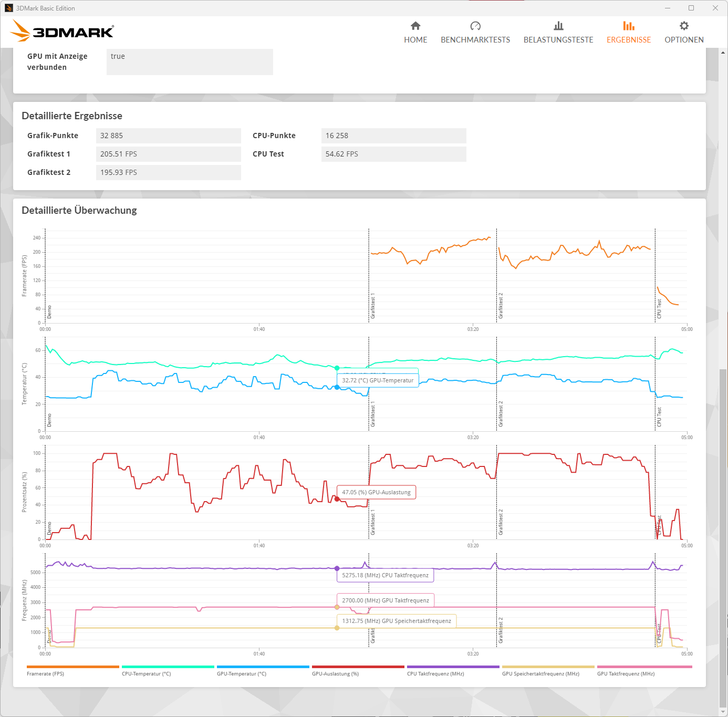The width and height of the screenshot is (728, 717).
Task: Toggle GPU-Temperatur (°C) legend swatch
Action: pyautogui.click(x=263, y=667)
